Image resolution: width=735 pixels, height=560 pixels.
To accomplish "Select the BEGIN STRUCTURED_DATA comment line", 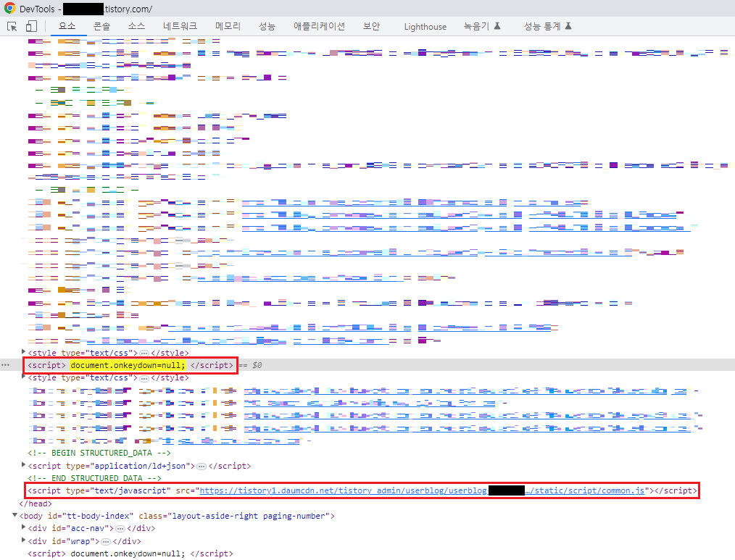I will tap(99, 454).
